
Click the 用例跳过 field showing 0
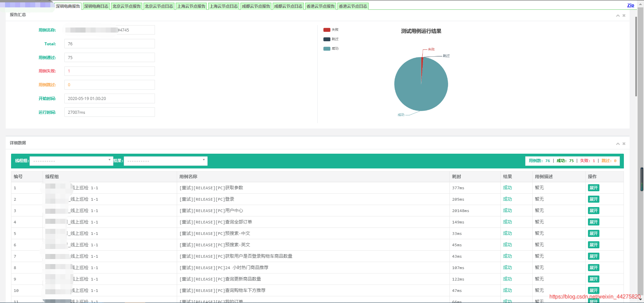tap(110, 85)
